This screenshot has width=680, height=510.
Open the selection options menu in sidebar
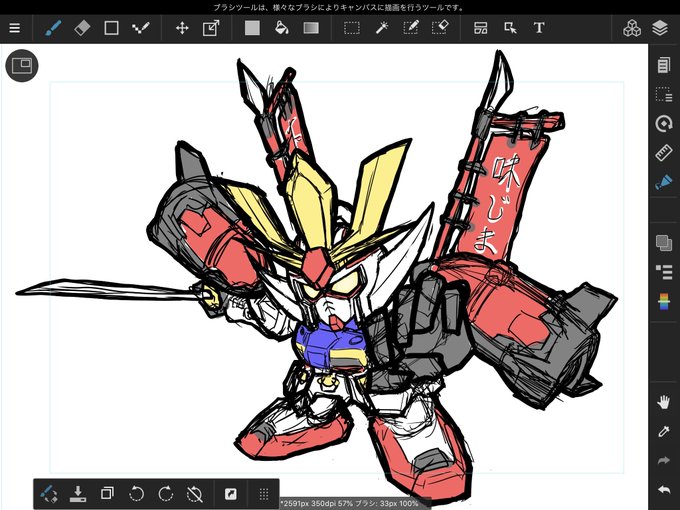[664, 94]
